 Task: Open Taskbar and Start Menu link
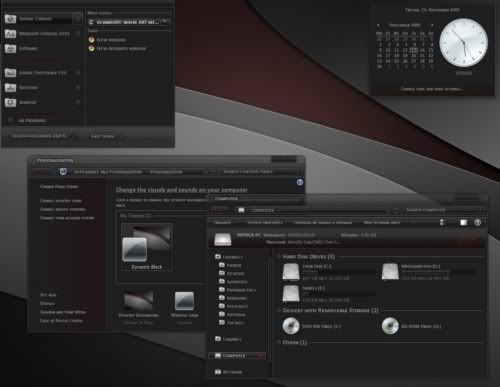coord(63,312)
